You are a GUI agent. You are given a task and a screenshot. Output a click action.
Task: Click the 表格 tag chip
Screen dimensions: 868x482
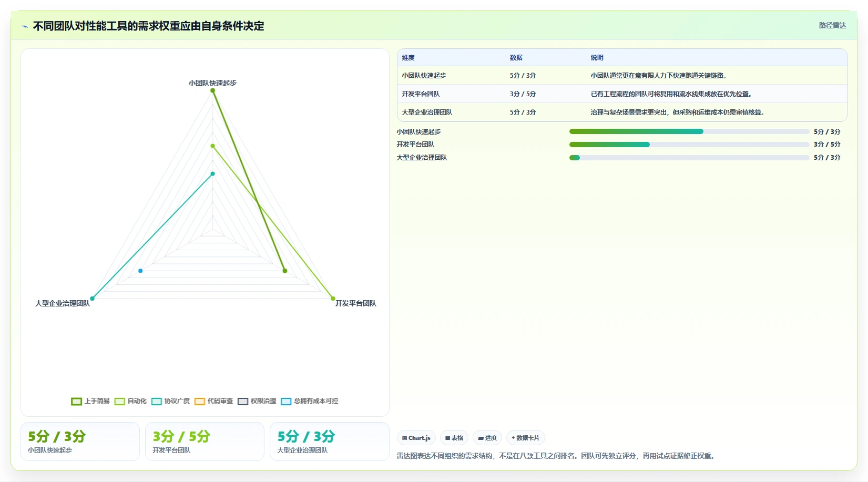point(454,438)
